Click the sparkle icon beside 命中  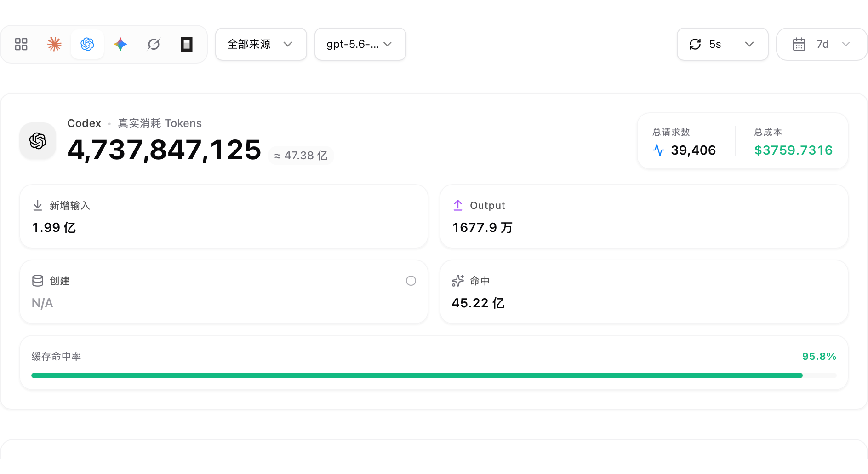pos(458,281)
